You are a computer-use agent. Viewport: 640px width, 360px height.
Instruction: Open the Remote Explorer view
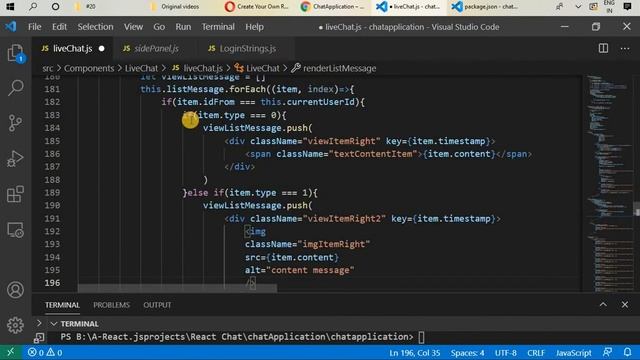point(16,230)
